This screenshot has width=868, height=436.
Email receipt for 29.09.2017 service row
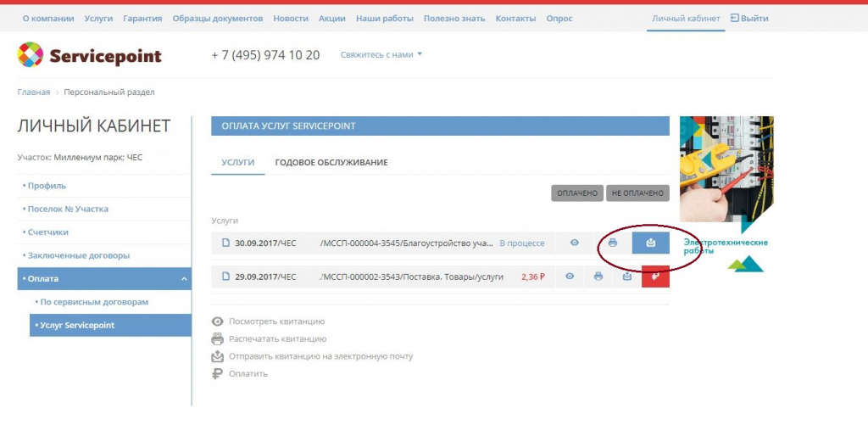627,277
